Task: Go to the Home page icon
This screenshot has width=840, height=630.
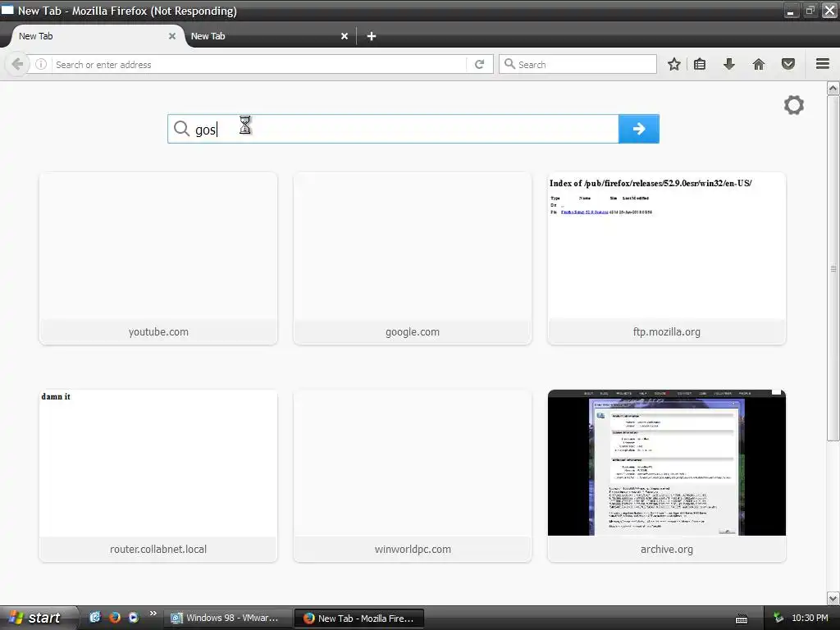Action: tap(759, 64)
